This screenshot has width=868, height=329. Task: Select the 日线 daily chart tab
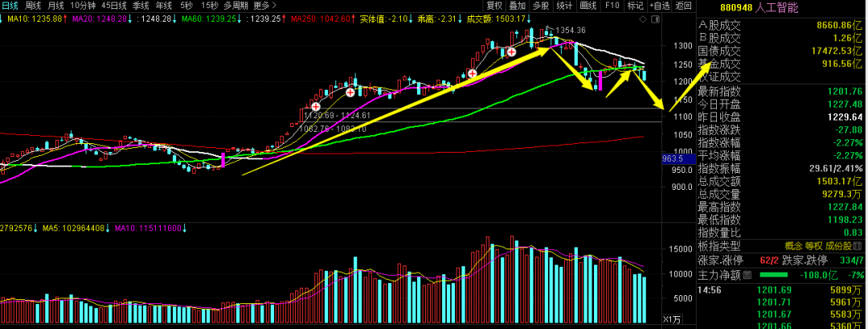point(10,6)
